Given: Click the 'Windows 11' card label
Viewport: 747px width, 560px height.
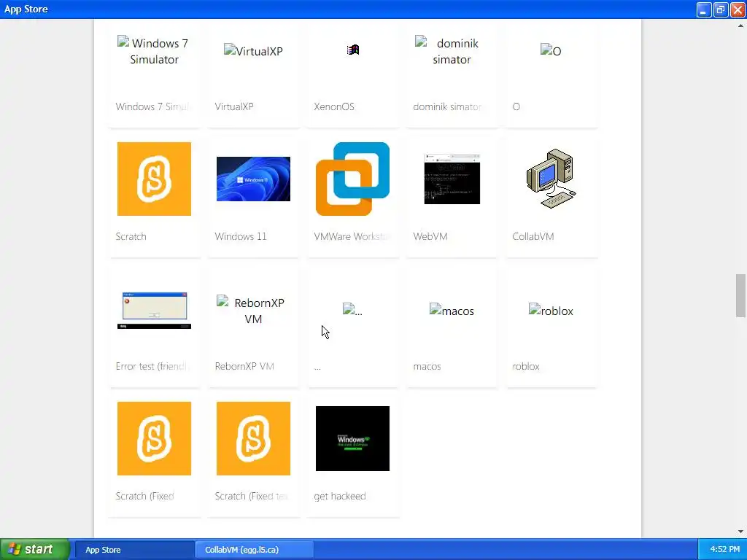Looking at the screenshot, I should click(241, 237).
